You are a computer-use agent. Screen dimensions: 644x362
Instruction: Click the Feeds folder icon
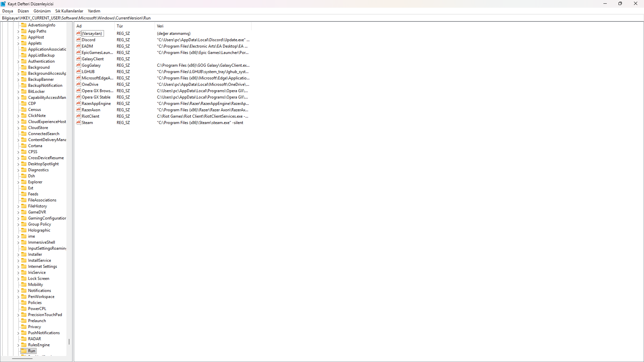24,194
